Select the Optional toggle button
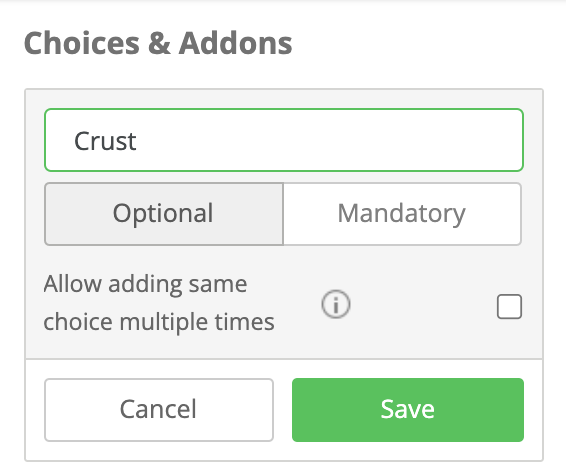 click(x=164, y=214)
